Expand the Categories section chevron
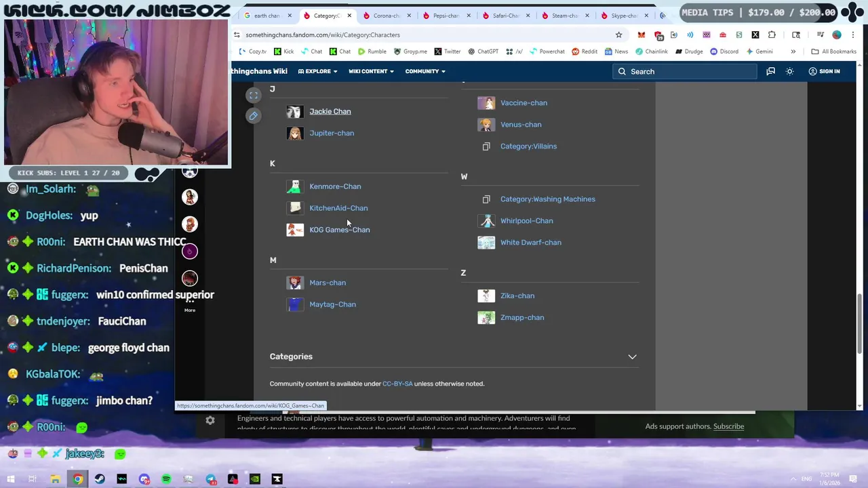This screenshot has width=868, height=488. coord(632,357)
